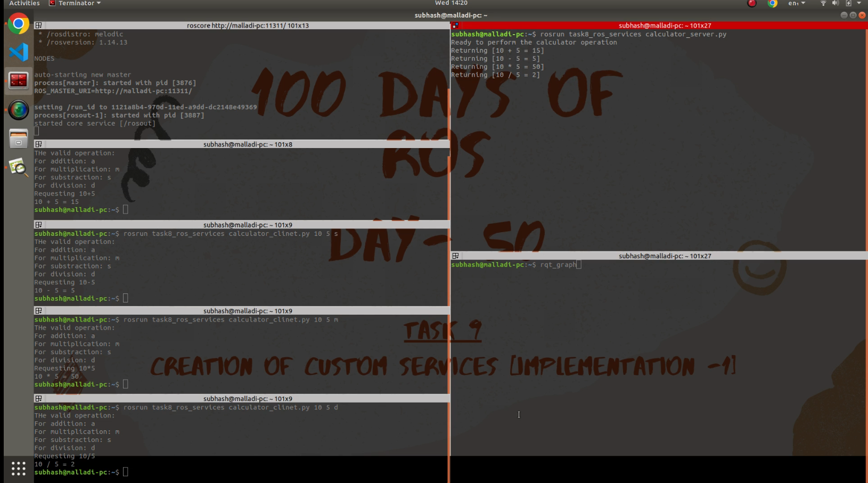Click group icon of the red calculator_server pane
868x483 pixels.
455,26
